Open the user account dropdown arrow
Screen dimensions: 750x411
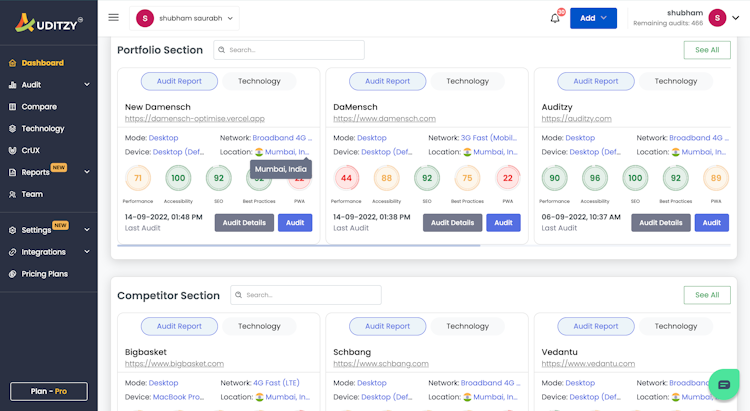pyautogui.click(x=736, y=18)
